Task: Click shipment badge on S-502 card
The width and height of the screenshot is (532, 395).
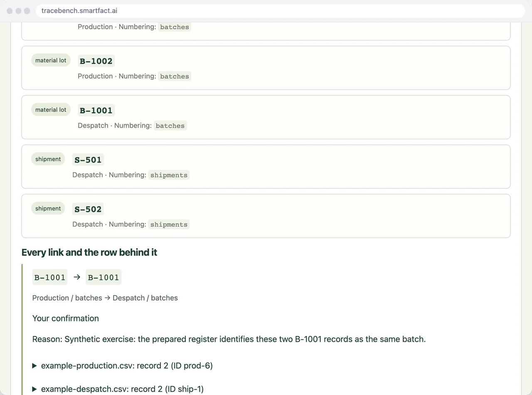Action: click(x=48, y=208)
